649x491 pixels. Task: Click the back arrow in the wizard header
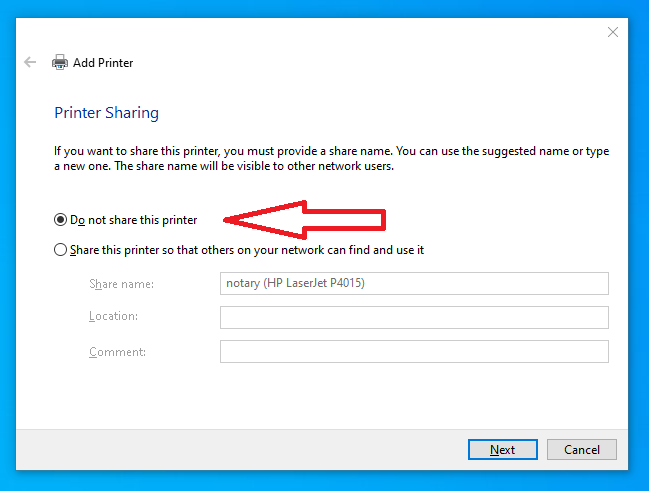click(30, 62)
